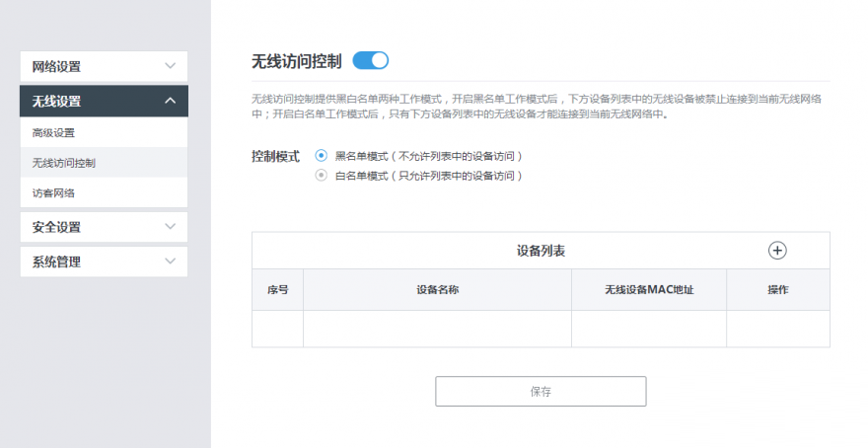Viewport: 868px width, 448px height.
Task: Expand the 系统管理 chevron arrow
Action: click(170, 261)
